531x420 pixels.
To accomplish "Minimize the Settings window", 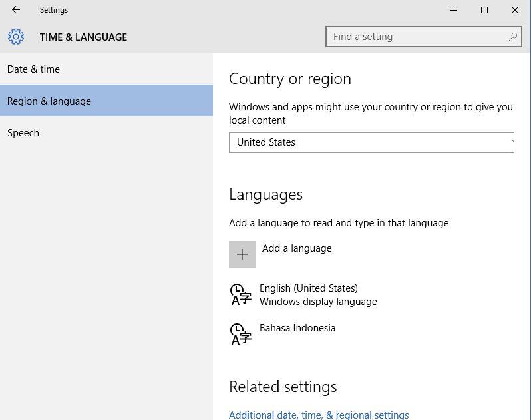I will 454,10.
